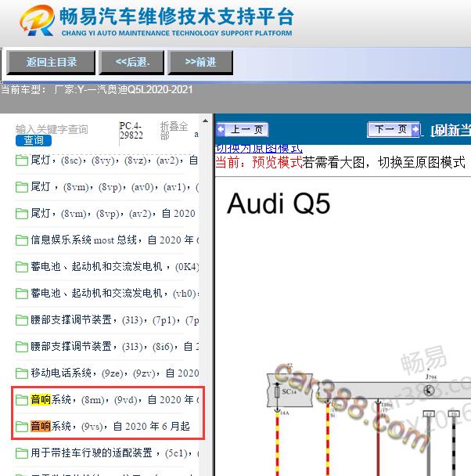Click the PC.4-29822 text label
The width and height of the screenshot is (471, 476).
coord(131,131)
